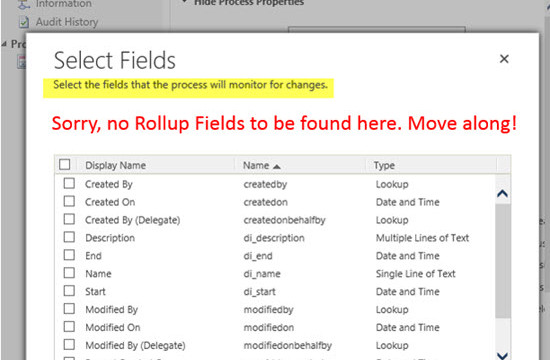Close the Select Fields dialog
550x360 pixels.
(x=504, y=59)
